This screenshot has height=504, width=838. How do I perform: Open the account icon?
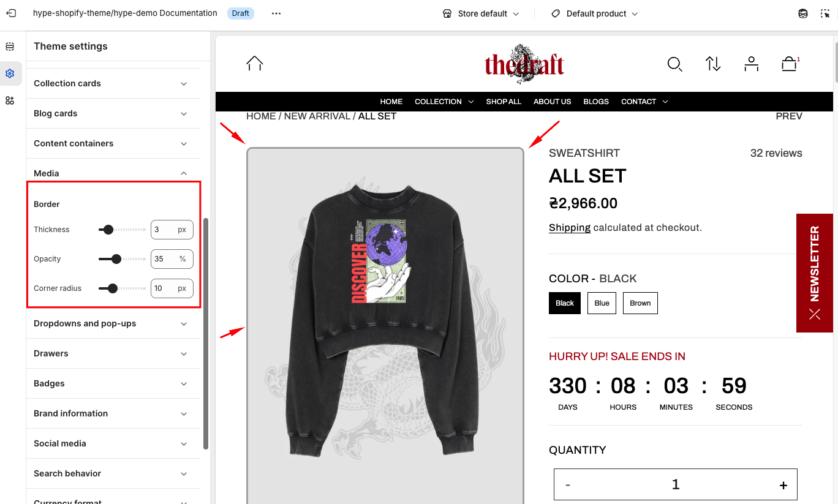point(751,64)
